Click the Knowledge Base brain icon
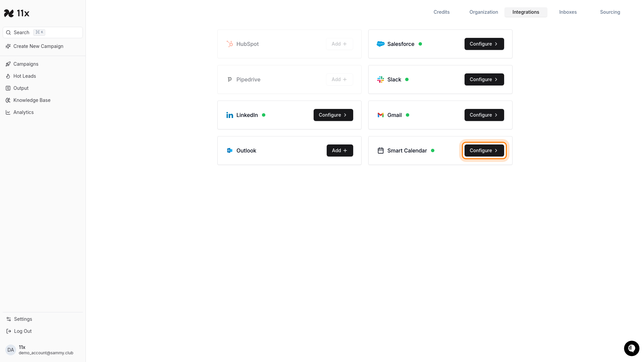The width and height of the screenshot is (644, 362). point(8,100)
